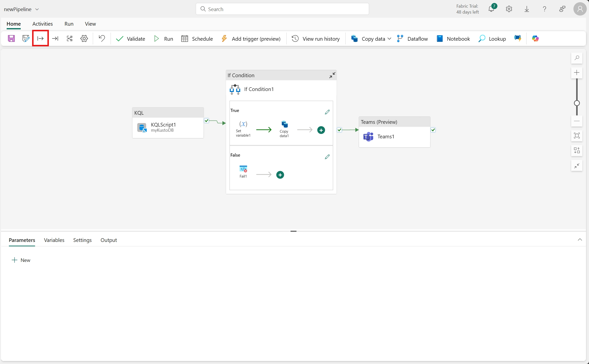
Task: Open the Copilot icon in ribbon
Action: pos(535,38)
